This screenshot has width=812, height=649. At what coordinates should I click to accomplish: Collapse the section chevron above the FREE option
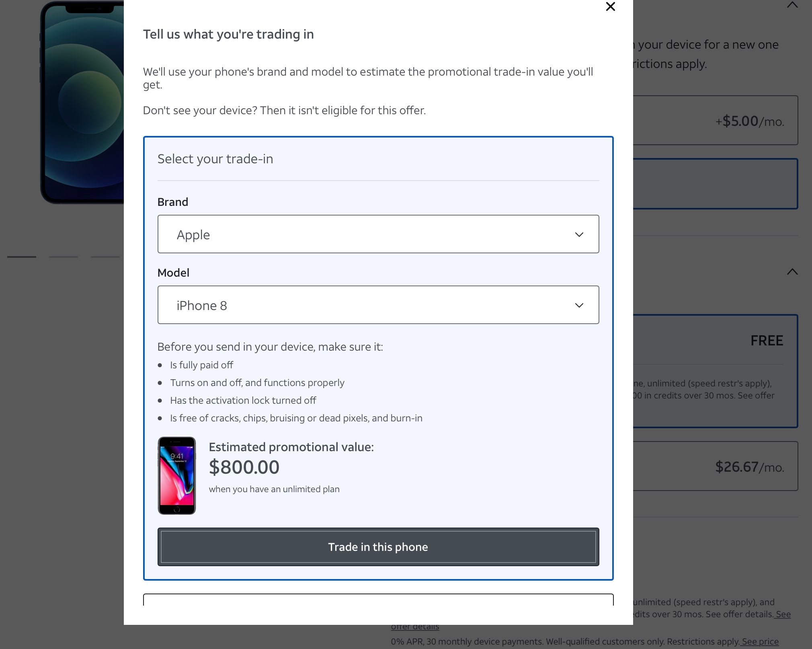pyautogui.click(x=792, y=272)
